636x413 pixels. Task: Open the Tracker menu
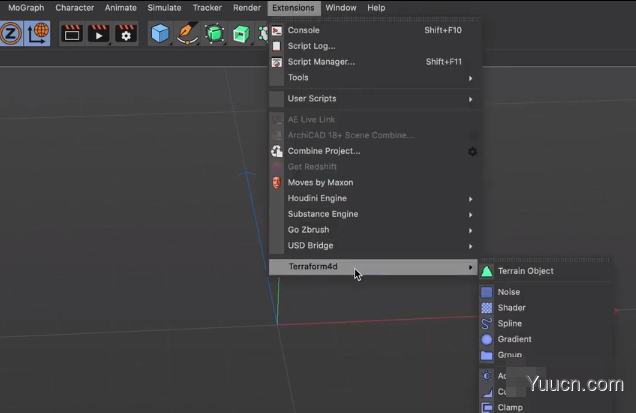click(x=207, y=8)
